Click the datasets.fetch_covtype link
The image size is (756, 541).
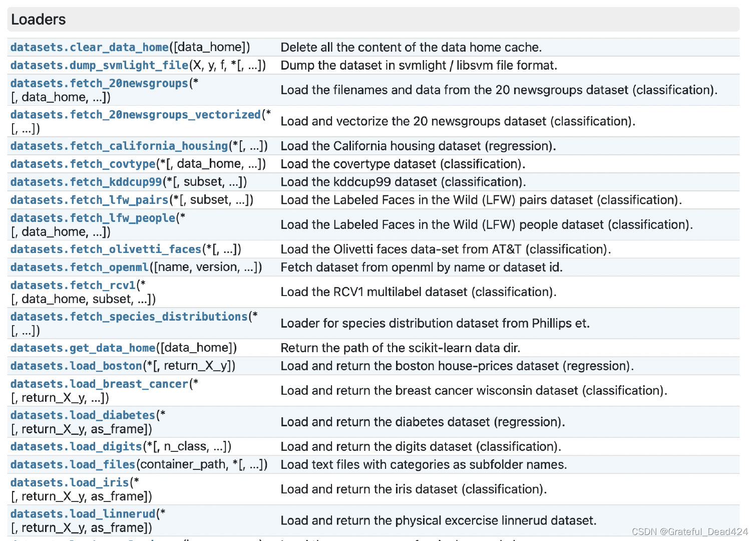click(83, 164)
